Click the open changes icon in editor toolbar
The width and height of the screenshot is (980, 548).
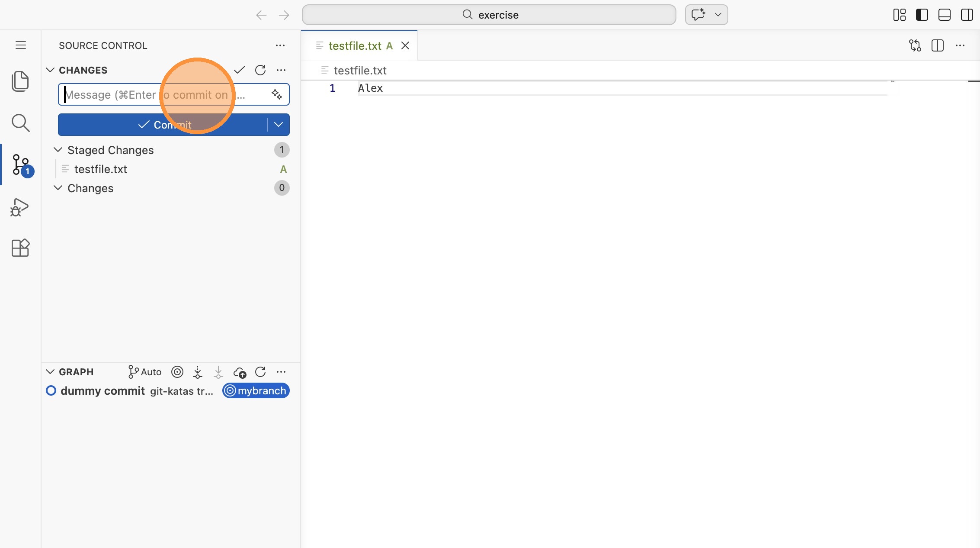tap(915, 45)
